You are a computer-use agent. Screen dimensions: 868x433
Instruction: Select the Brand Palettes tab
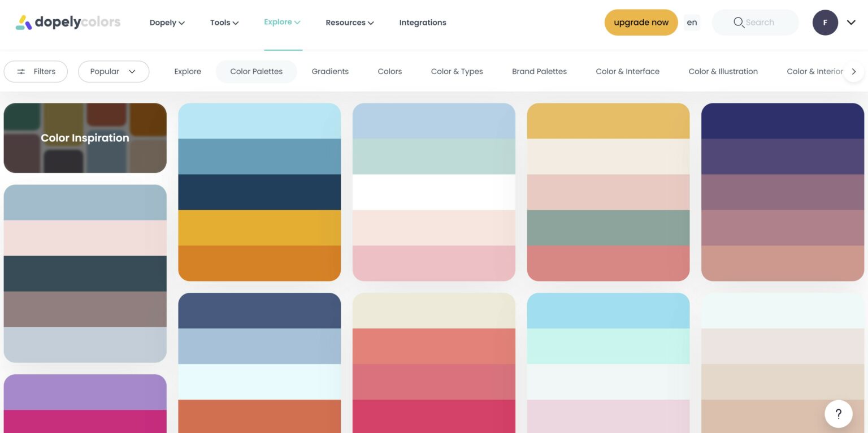tap(539, 72)
